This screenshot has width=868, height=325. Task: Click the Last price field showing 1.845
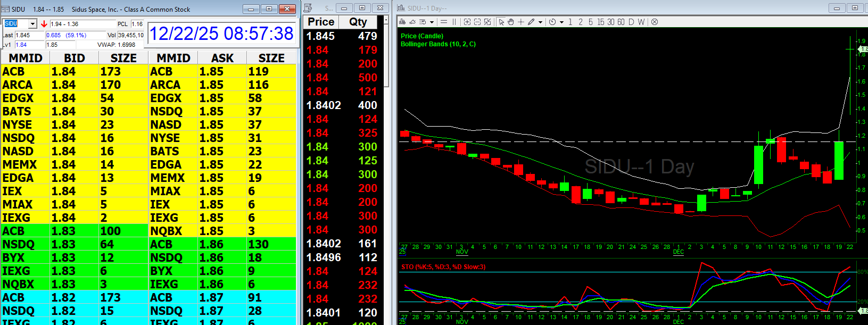(x=29, y=35)
